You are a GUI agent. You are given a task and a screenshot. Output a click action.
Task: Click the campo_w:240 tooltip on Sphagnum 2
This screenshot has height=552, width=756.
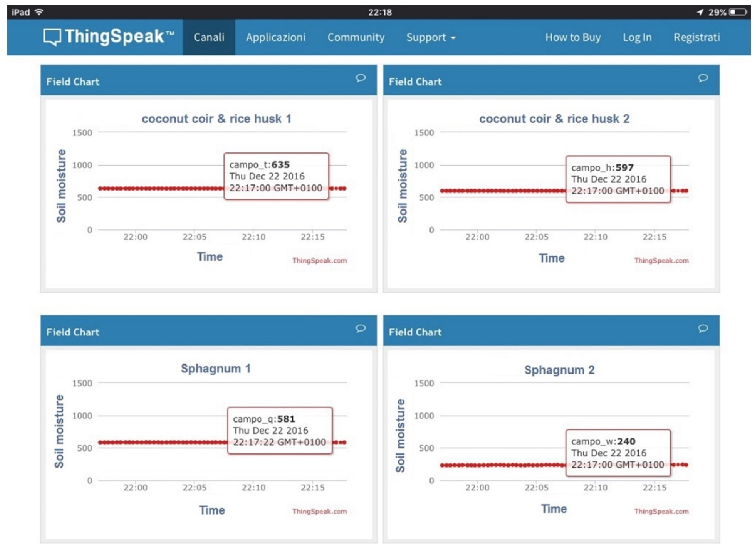[618, 453]
